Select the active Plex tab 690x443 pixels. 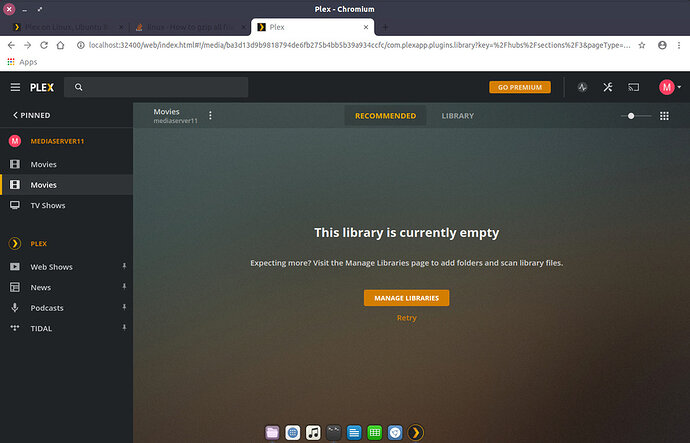(311, 27)
